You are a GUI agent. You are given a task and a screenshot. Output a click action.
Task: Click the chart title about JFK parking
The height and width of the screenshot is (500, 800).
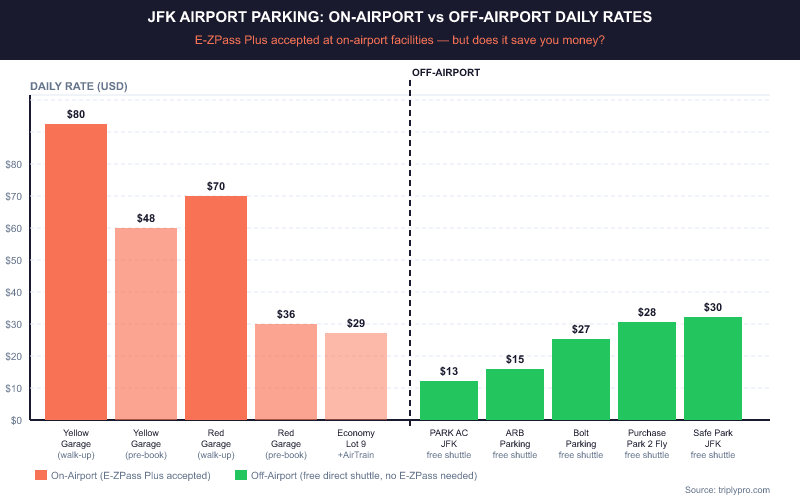coord(400,17)
